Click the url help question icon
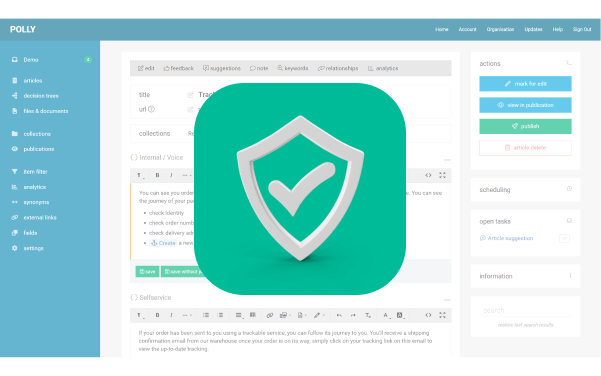Viewport: 601px width, 376px height. [x=151, y=109]
